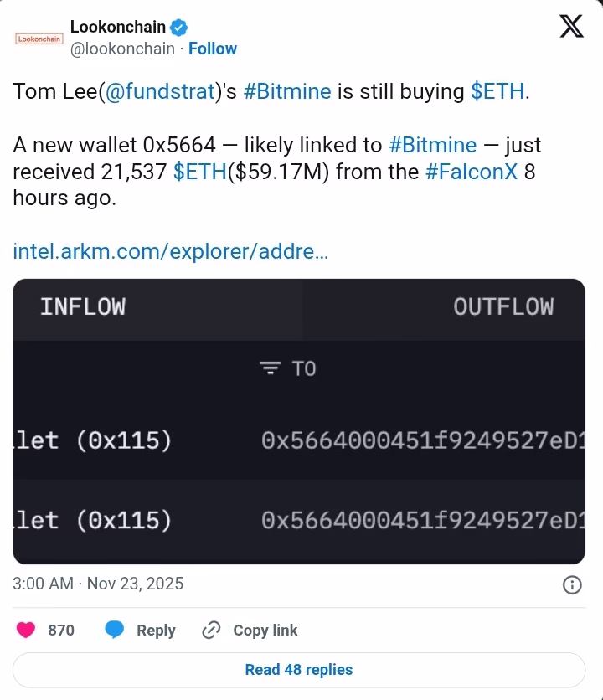Open the @fundstrat mention link

coord(161,91)
